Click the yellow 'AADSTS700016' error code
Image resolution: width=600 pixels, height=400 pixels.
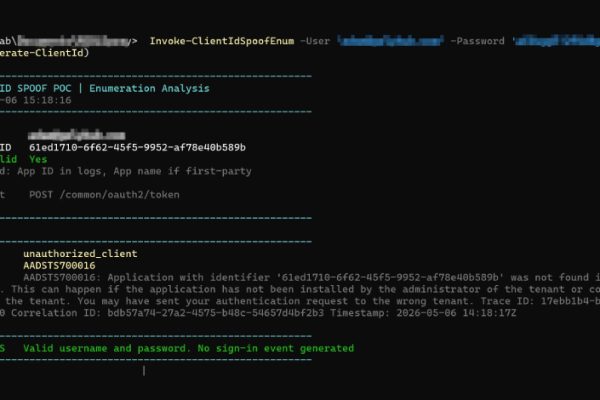[x=59, y=266]
